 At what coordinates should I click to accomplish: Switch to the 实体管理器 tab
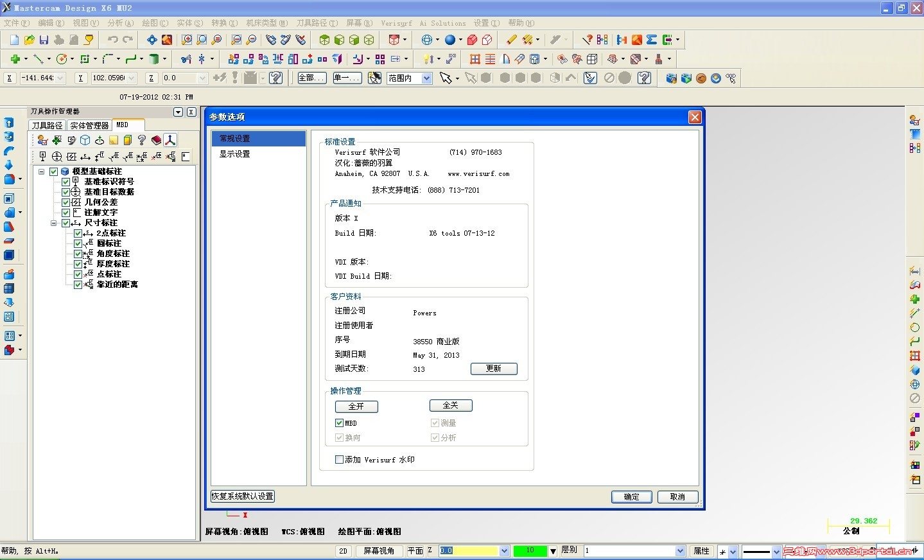pyautogui.click(x=89, y=125)
